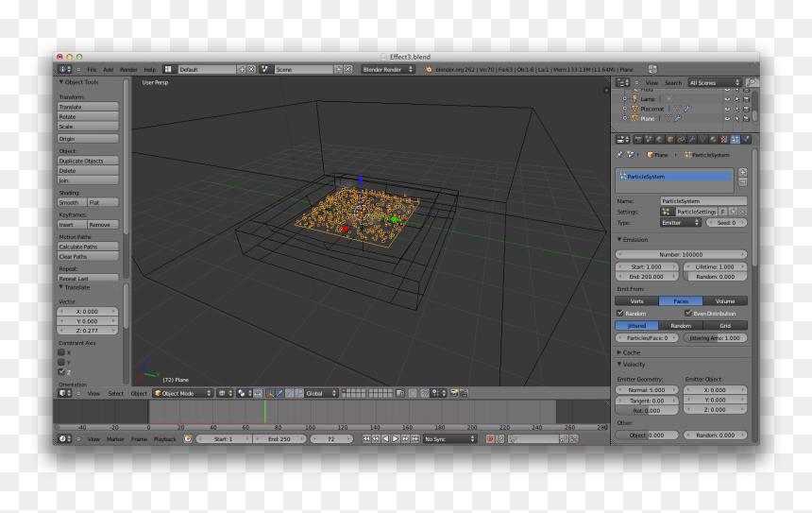The width and height of the screenshot is (812, 513).
Task: Click the particle system Name field
Action: click(x=703, y=201)
